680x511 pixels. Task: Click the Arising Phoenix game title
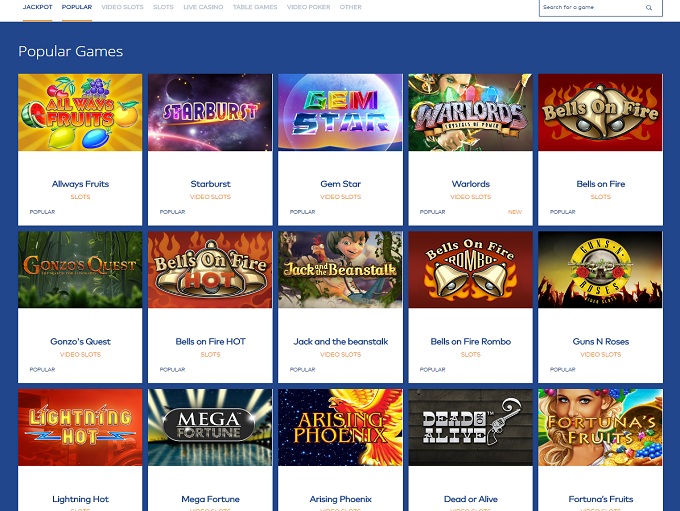coord(340,499)
